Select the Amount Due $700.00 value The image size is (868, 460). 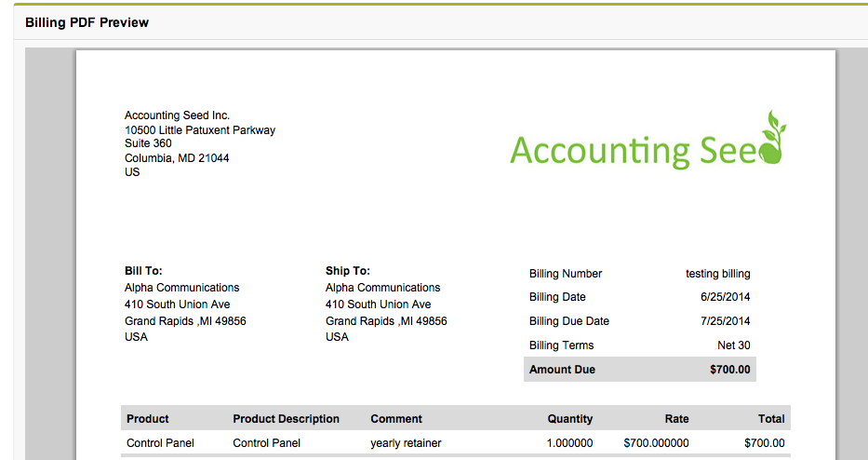point(729,370)
